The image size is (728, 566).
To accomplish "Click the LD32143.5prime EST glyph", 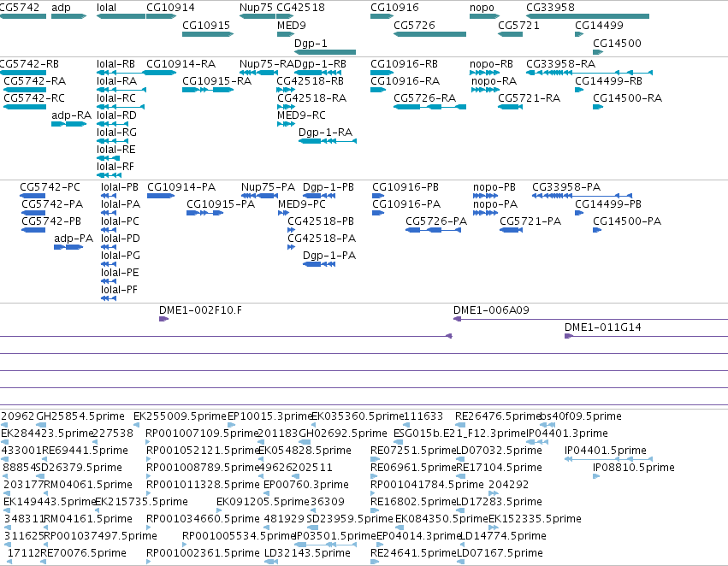I will [271, 562].
